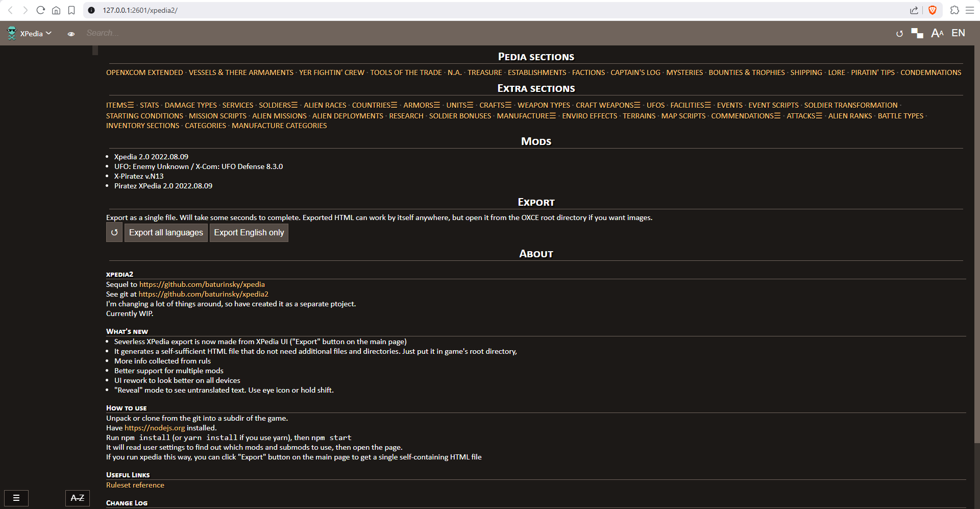The height and width of the screenshot is (509, 980).
Task: Expand the list icon next to FACILITIES
Action: point(707,105)
